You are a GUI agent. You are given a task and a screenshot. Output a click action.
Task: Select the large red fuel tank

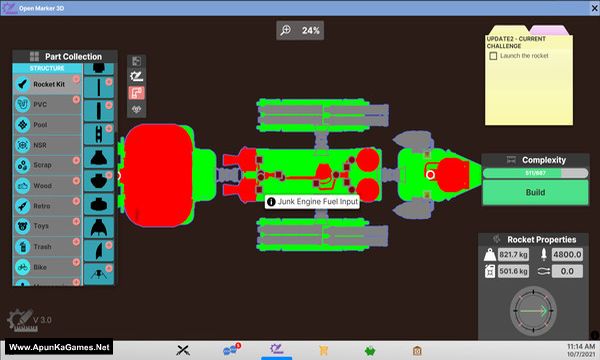158,175
